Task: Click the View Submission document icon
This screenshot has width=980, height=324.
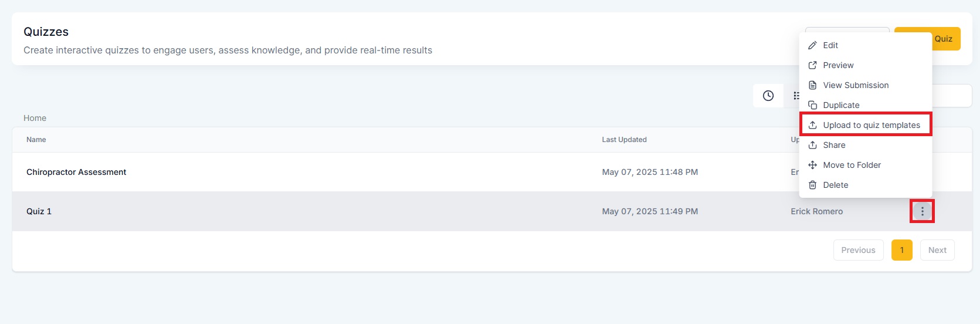Action: (812, 85)
